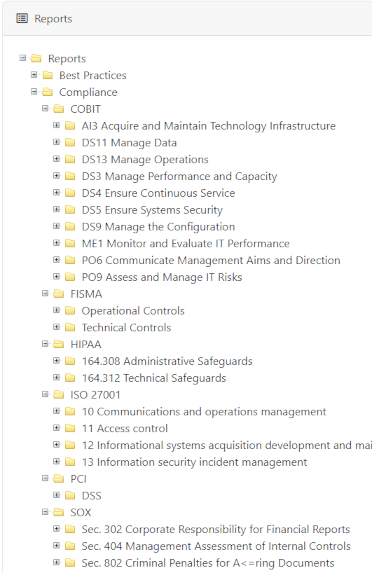Collapse the root Reports folder

23,58
